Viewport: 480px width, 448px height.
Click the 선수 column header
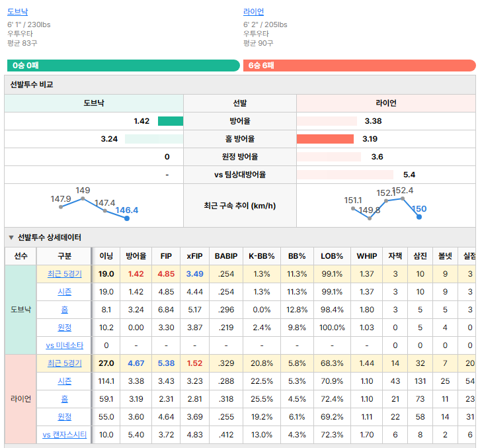[x=20, y=256]
